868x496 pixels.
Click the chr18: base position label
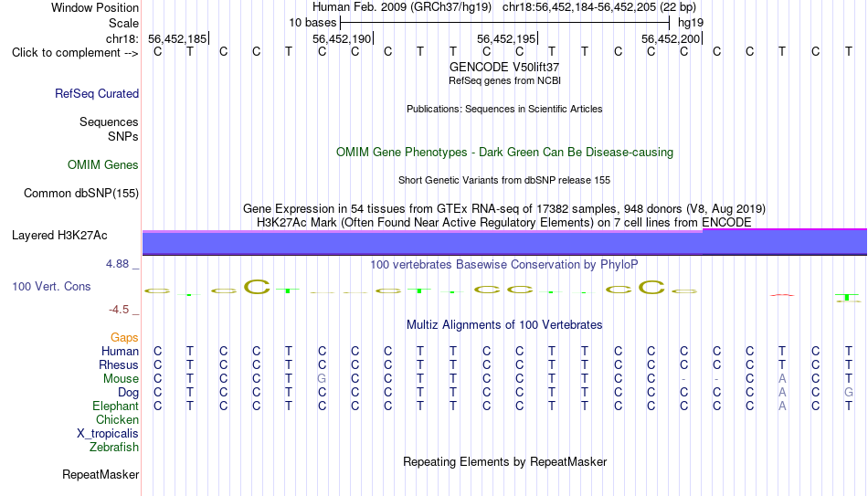[122, 38]
